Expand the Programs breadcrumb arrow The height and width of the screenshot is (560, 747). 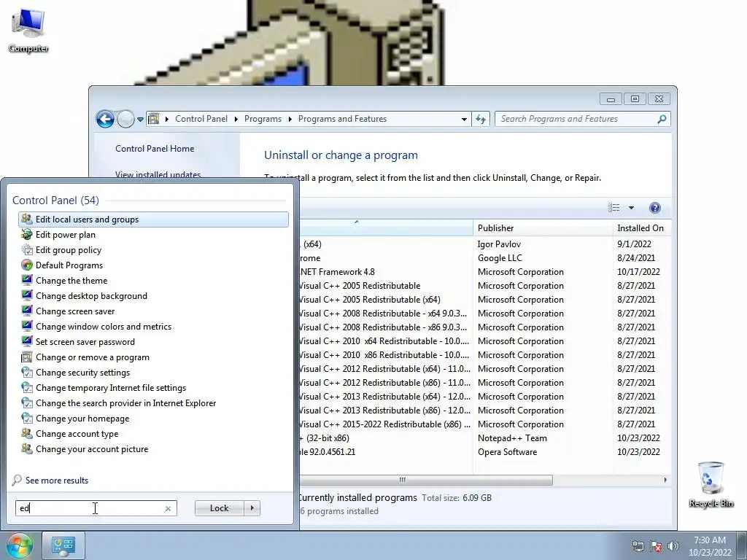click(290, 119)
